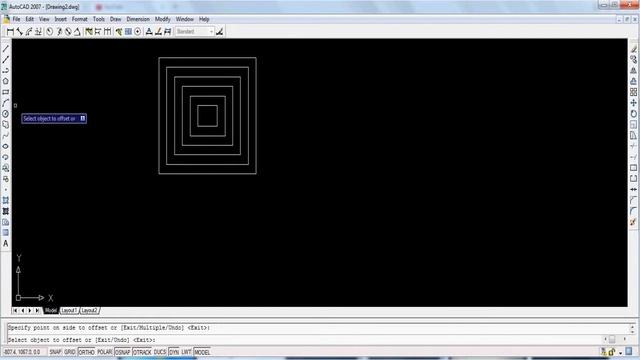This screenshot has width=640, height=360.
Task: Open the File menu
Action: pos(16,19)
